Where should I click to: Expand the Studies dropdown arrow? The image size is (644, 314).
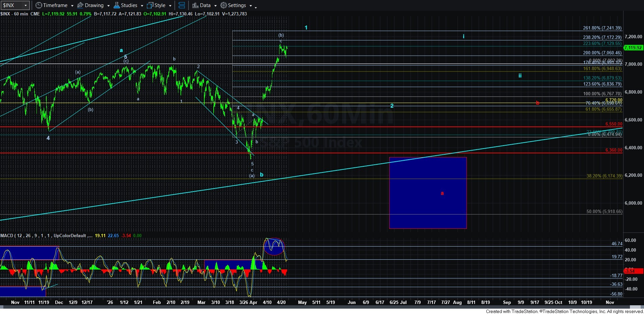(142, 6)
